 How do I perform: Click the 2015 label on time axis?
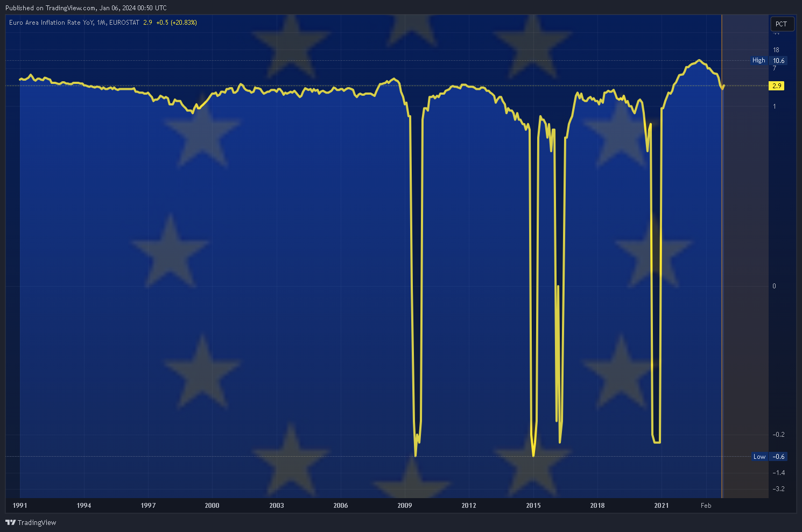point(533,506)
